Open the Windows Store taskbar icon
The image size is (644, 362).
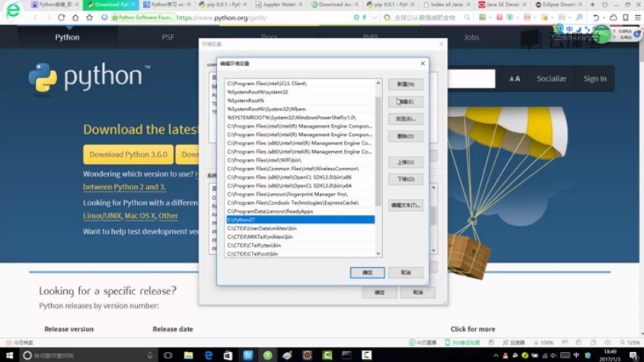coord(228,355)
